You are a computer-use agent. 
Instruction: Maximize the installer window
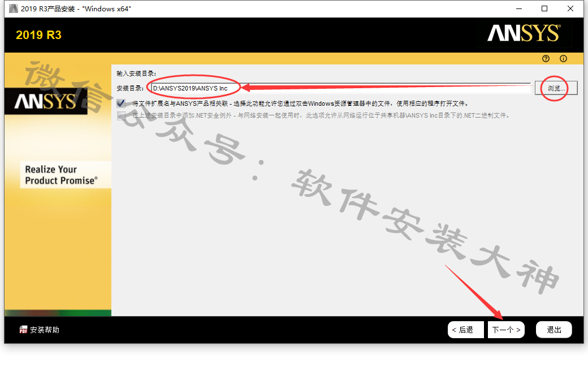coord(544,8)
